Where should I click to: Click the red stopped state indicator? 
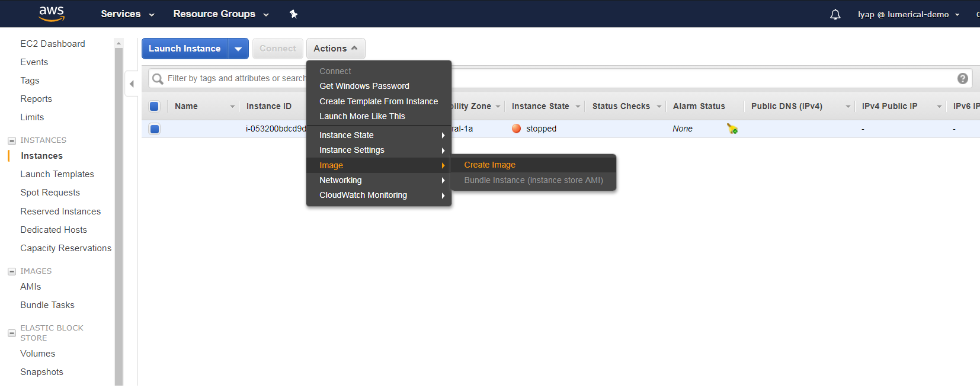point(517,129)
